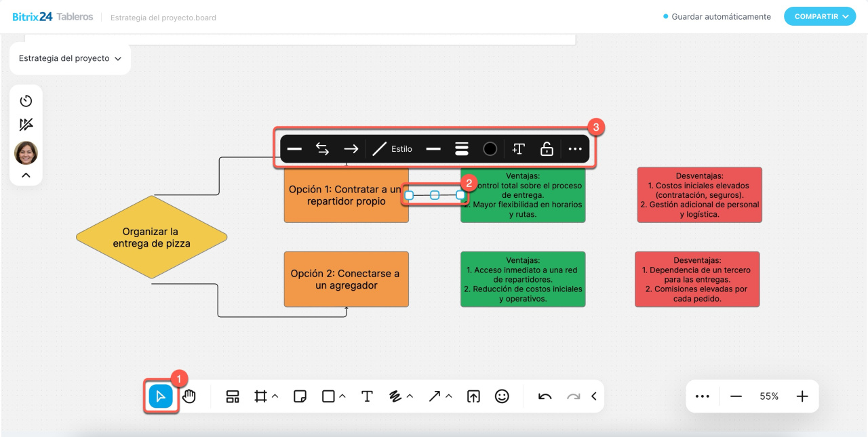The width and height of the screenshot is (868, 437).
Task: Choose the Text tool
Action: pos(367,396)
